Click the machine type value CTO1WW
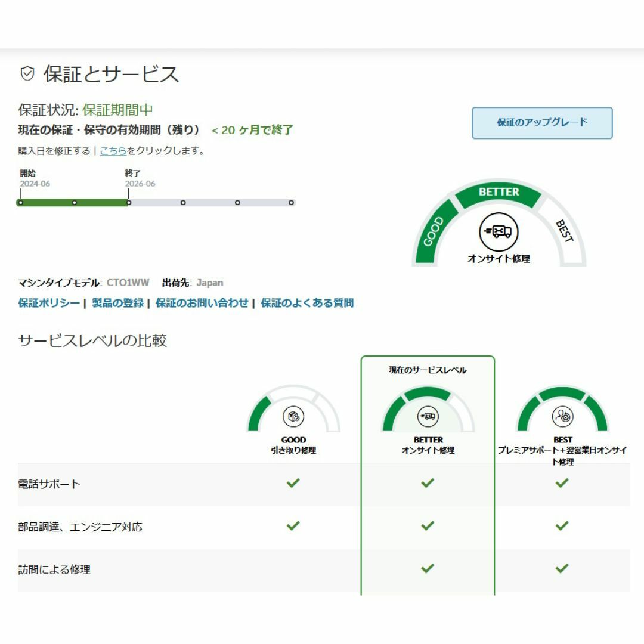The height and width of the screenshot is (644, 644). [128, 283]
